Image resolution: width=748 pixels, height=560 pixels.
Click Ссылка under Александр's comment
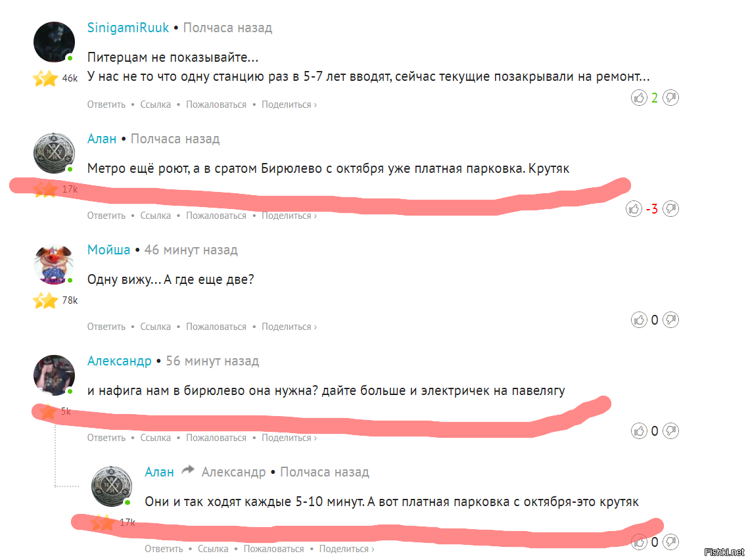pos(156,438)
